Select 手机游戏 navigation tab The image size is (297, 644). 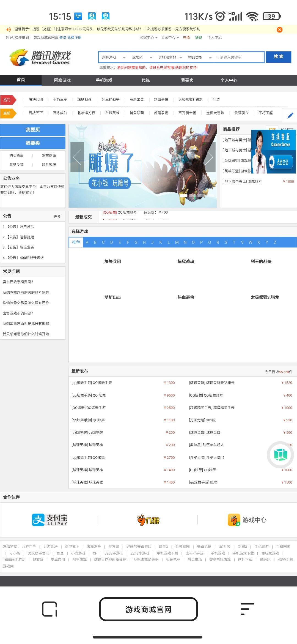point(104,80)
